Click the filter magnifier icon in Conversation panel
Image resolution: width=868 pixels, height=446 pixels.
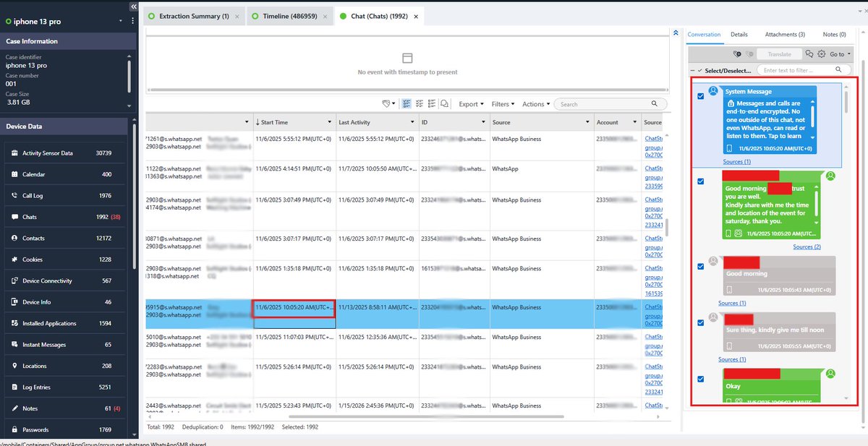pyautogui.click(x=839, y=70)
